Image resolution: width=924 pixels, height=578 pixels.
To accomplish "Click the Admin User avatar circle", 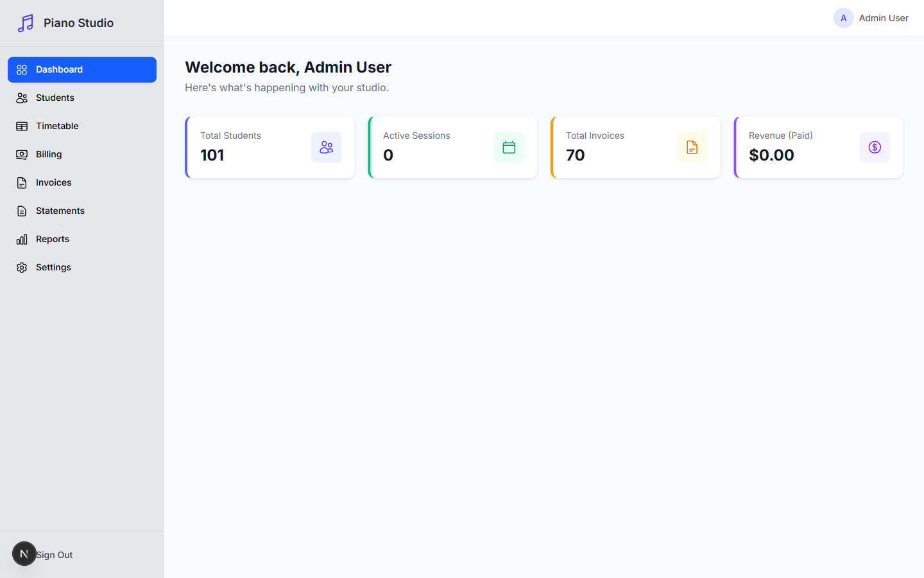I will tap(843, 18).
